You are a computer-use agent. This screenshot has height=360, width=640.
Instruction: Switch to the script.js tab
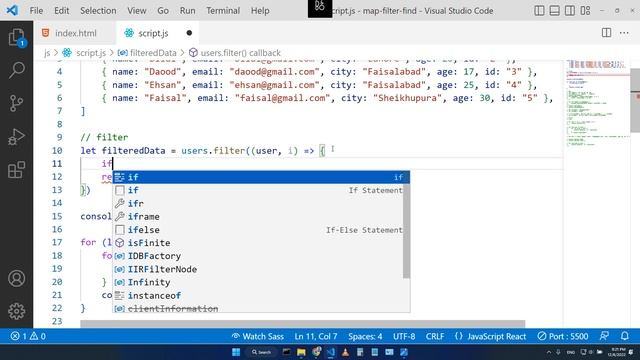tap(158, 33)
